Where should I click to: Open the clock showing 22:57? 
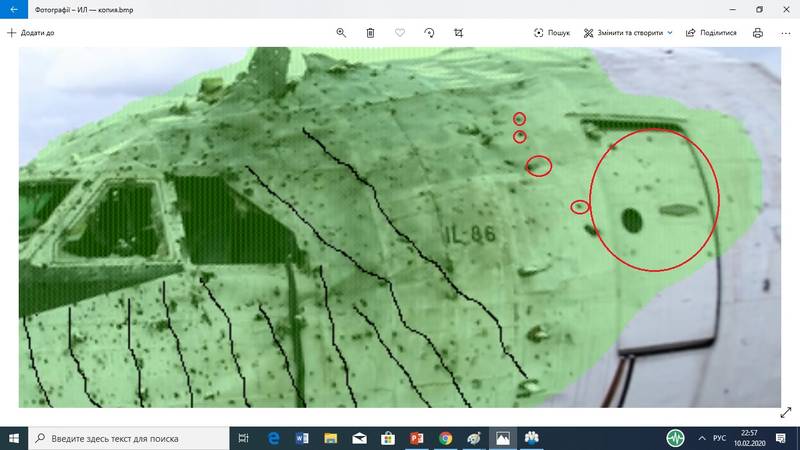click(749, 438)
